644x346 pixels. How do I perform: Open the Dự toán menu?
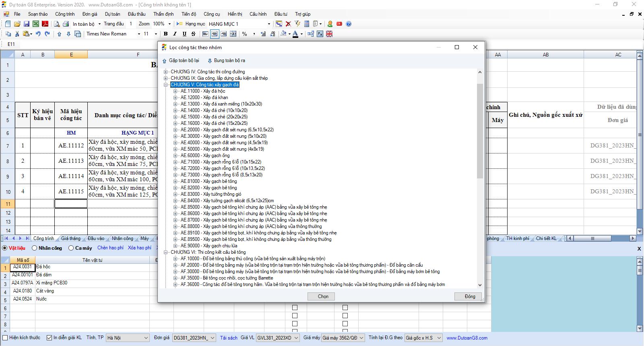click(x=113, y=14)
